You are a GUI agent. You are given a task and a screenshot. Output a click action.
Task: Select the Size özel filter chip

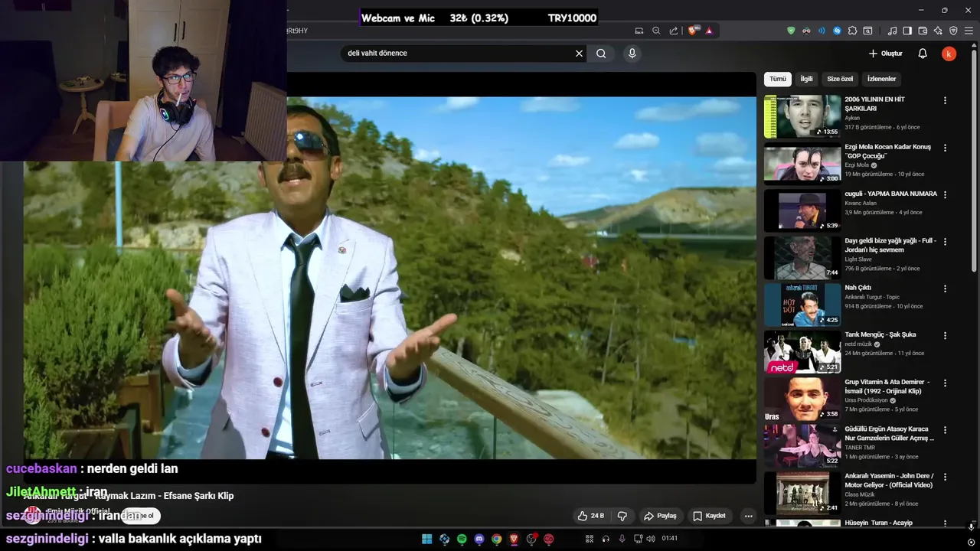(840, 79)
